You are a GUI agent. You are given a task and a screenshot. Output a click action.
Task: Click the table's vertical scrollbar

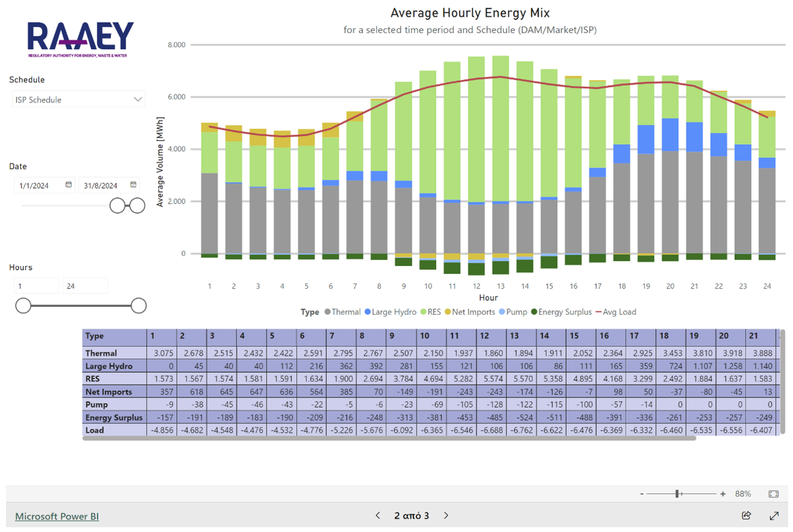click(x=783, y=381)
